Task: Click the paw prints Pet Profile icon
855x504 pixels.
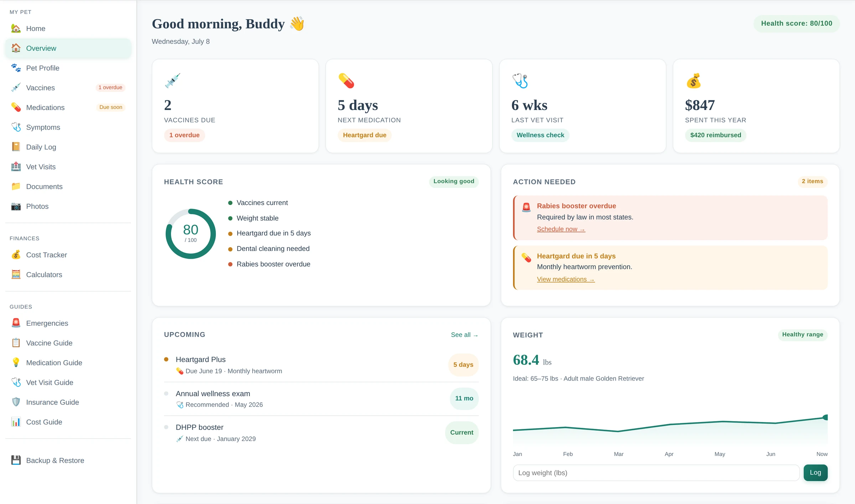Action: click(x=16, y=68)
